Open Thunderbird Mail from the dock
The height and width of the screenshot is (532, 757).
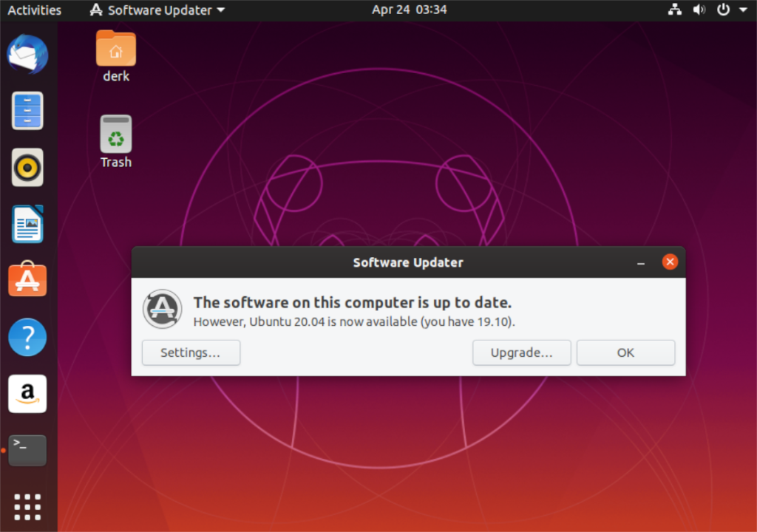click(x=27, y=53)
